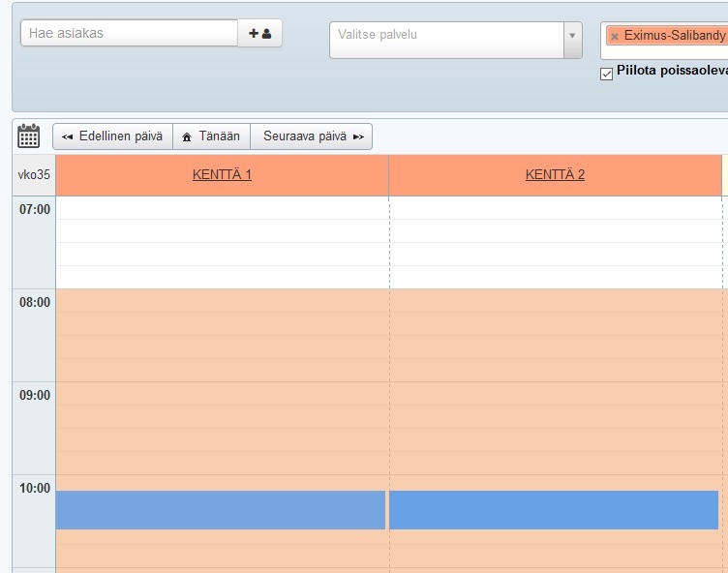Open the KENTTÄ 2 column header link
This screenshot has width=728, height=573.
click(555, 175)
